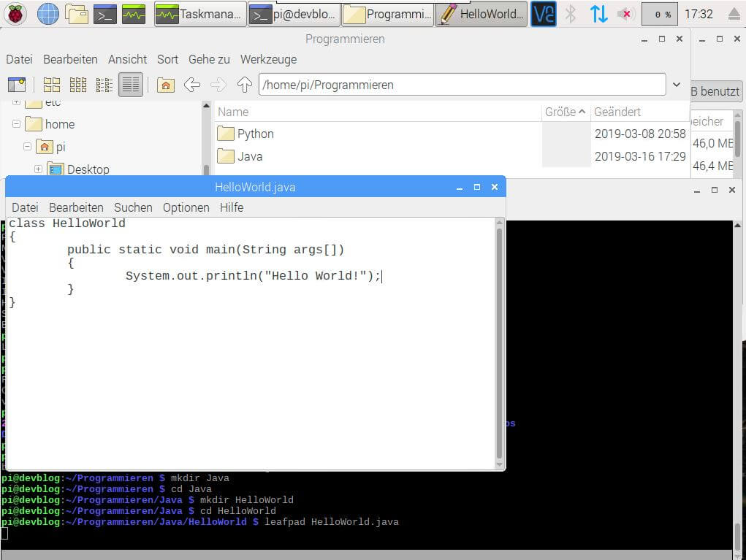Go up to parent folder
Screen dimensions: 746x560
pos(245,85)
